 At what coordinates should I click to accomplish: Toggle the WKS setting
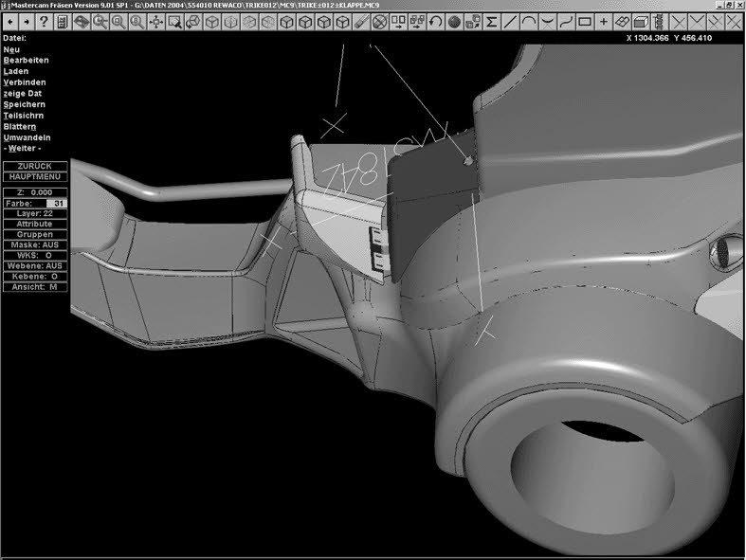35,255
